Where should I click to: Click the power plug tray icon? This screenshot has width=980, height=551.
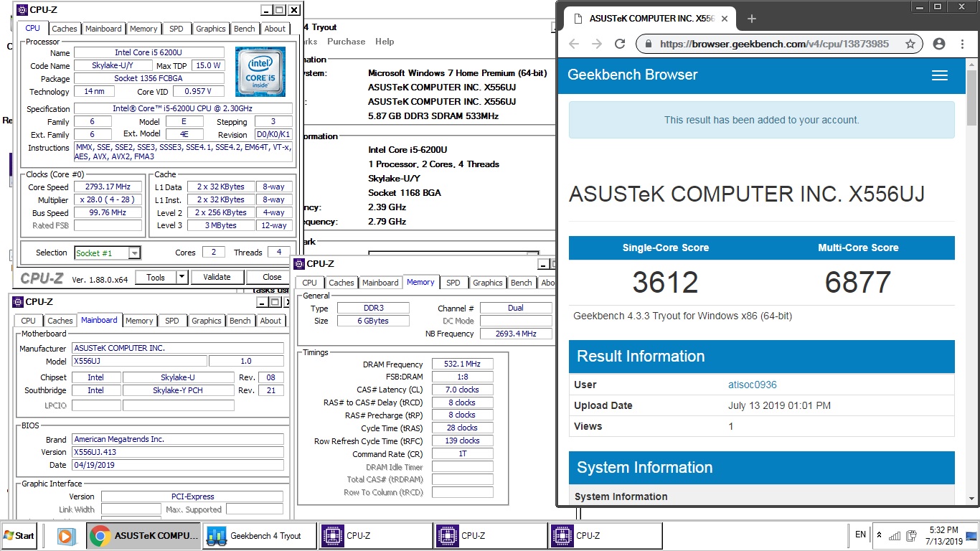(912, 535)
